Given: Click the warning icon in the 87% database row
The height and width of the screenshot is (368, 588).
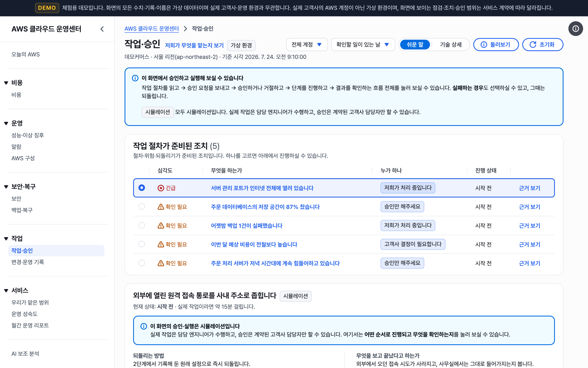Looking at the screenshot, I should coord(161,207).
